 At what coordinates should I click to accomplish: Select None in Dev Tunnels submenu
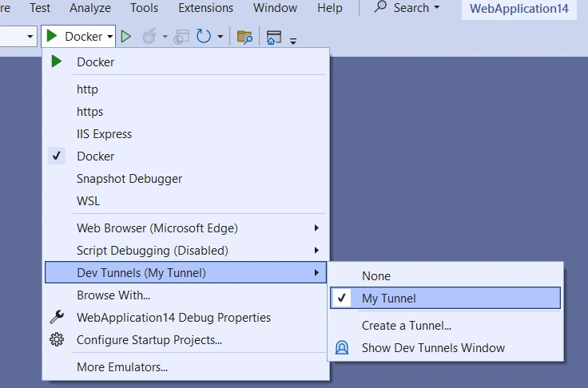coord(446,276)
